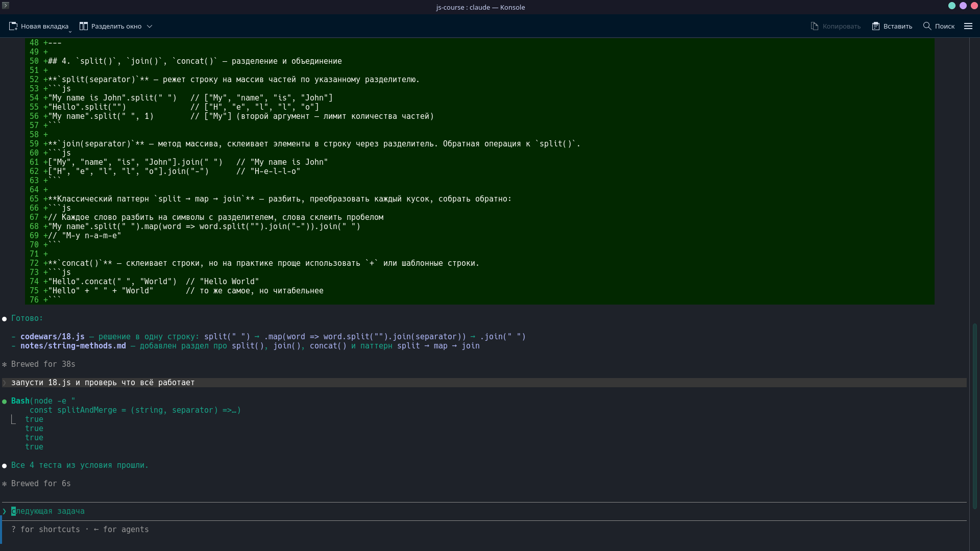Click diff line 74 'Hello'.concat example
The height and width of the screenshot is (551, 980).
pyautogui.click(x=154, y=282)
